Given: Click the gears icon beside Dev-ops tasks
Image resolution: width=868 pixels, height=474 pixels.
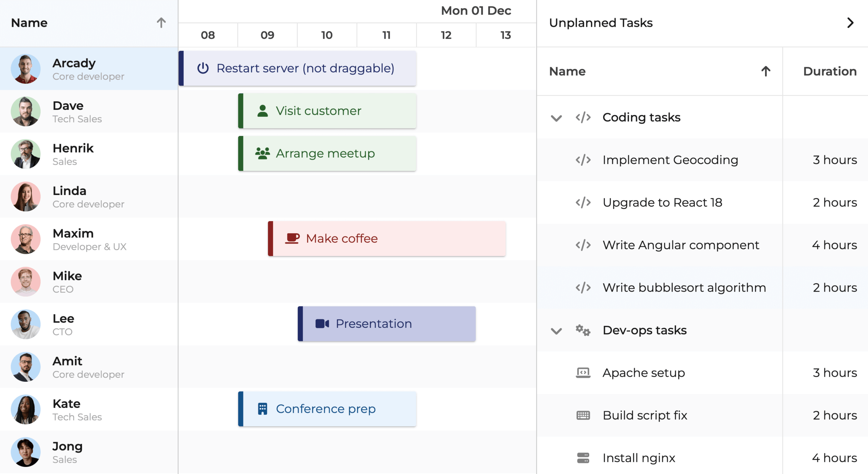Looking at the screenshot, I should point(583,330).
